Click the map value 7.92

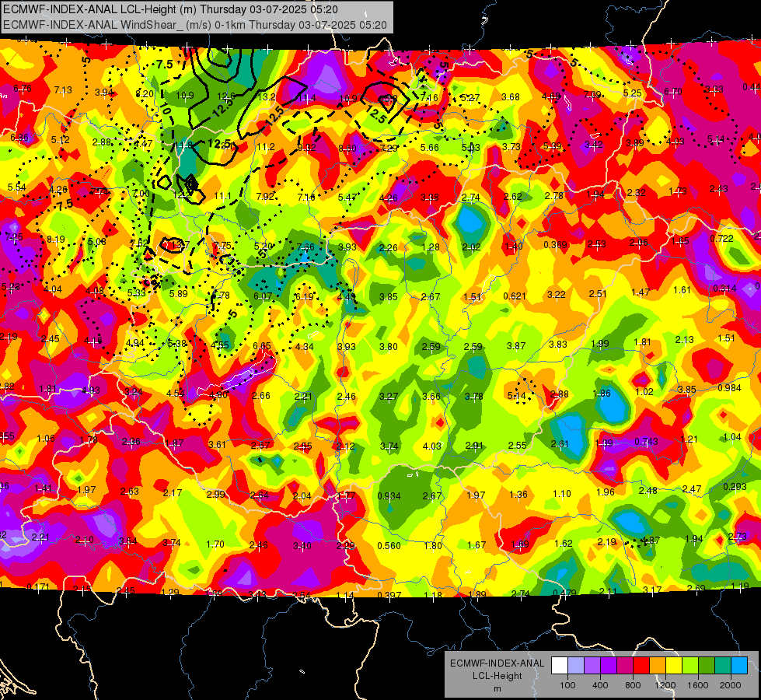[265, 197]
